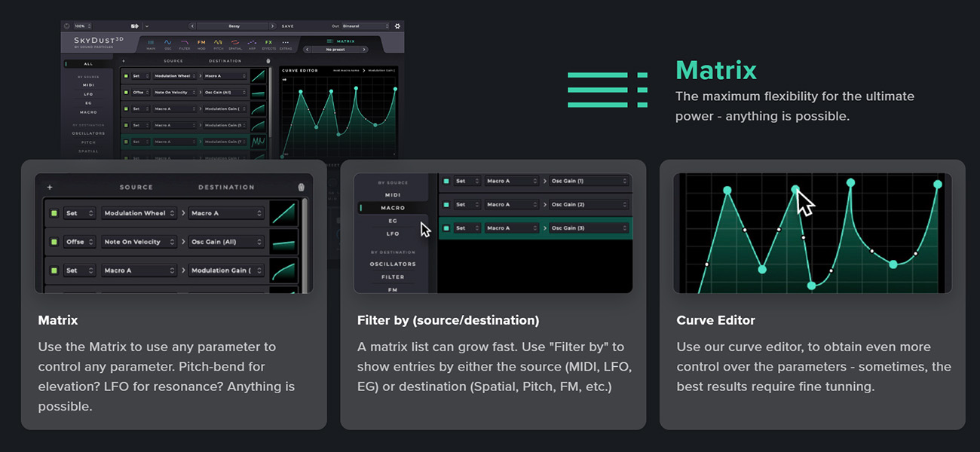Viewport: 980px width, 452px height.
Task: Open the Macro A destination dropdown in Matrix card
Action: coord(227,213)
